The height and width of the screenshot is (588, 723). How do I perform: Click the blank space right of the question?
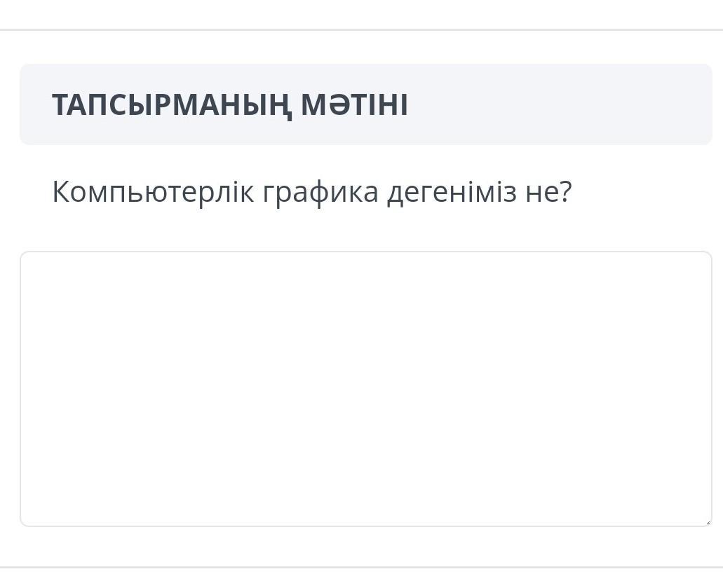(645, 192)
